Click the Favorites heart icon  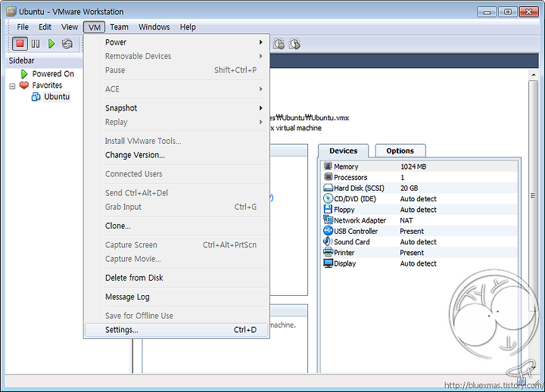pyautogui.click(x=24, y=86)
